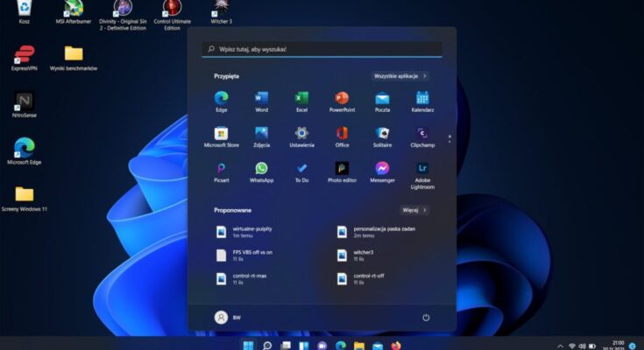Click the Windows Start button on taskbar
The image size is (644, 350).
point(247,345)
